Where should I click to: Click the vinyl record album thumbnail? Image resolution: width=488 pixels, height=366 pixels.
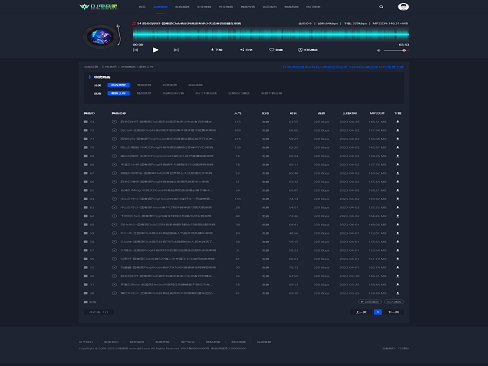click(101, 37)
